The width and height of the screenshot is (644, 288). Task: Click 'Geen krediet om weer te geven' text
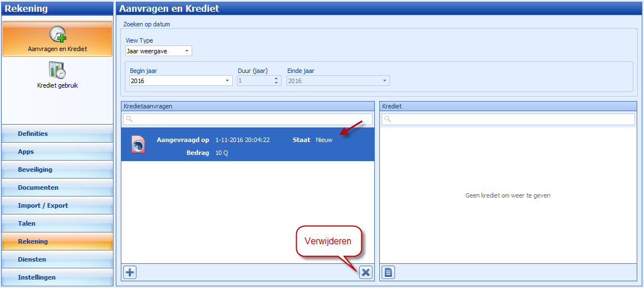(x=507, y=196)
